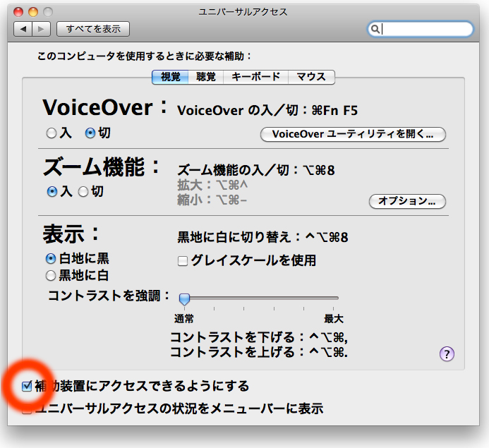The width and height of the screenshot is (489, 448).
Task: Click the magnifier icon in search field
Action: 375,29
